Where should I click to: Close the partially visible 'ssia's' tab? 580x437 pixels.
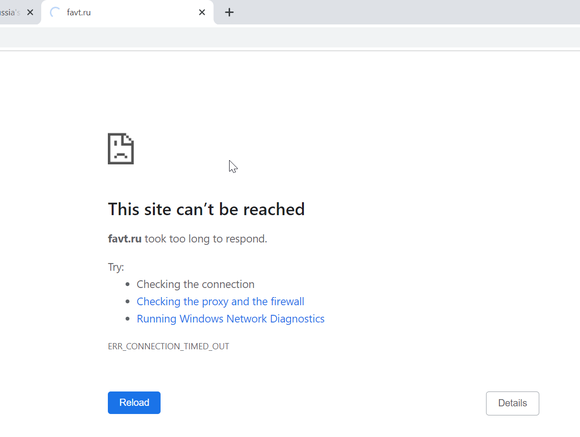tap(30, 13)
